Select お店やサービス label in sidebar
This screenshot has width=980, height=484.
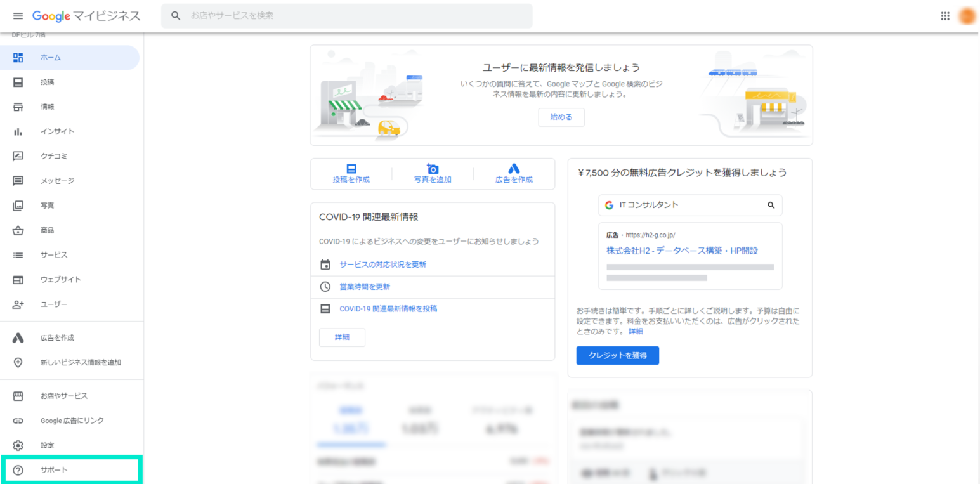pos(64,396)
